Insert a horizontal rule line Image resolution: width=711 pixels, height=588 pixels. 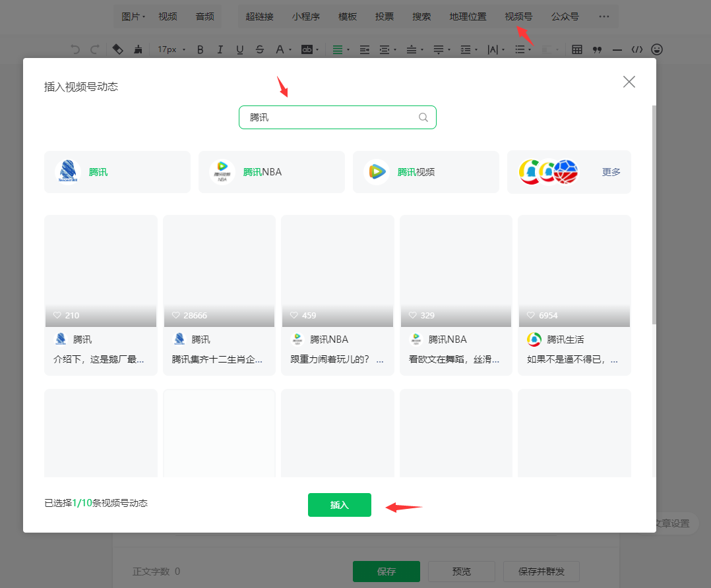click(617, 50)
